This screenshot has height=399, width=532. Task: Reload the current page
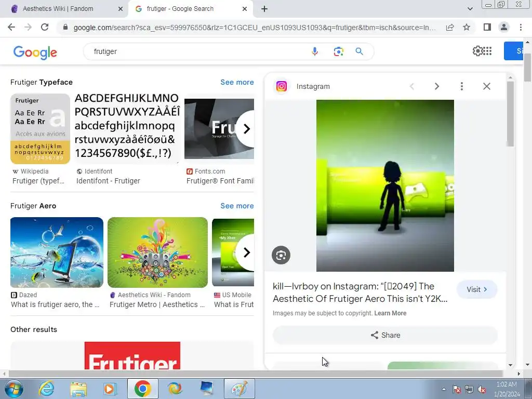tap(45, 27)
